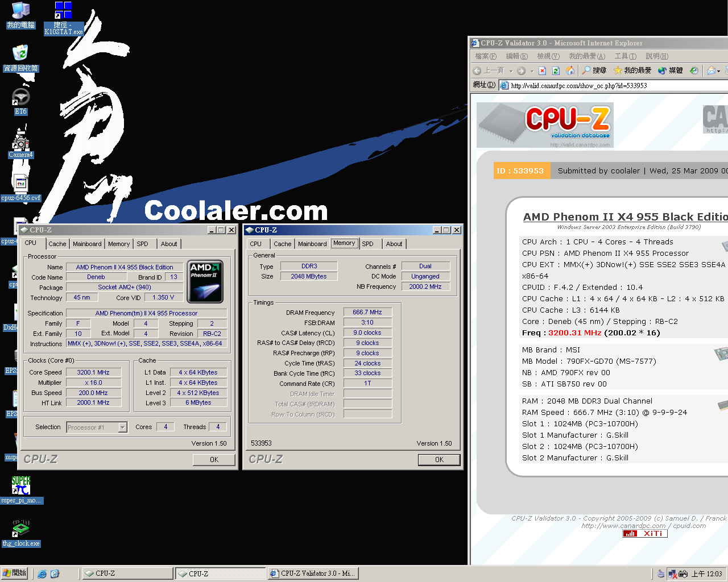Open the Help (說明) menu in Internet Explorer
This screenshot has height=582, width=728.
[657, 56]
